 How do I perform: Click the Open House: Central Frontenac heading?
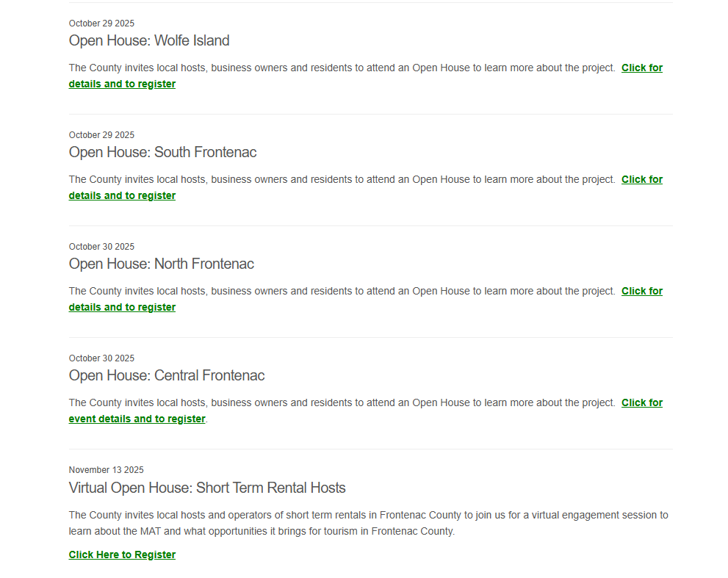tap(167, 376)
